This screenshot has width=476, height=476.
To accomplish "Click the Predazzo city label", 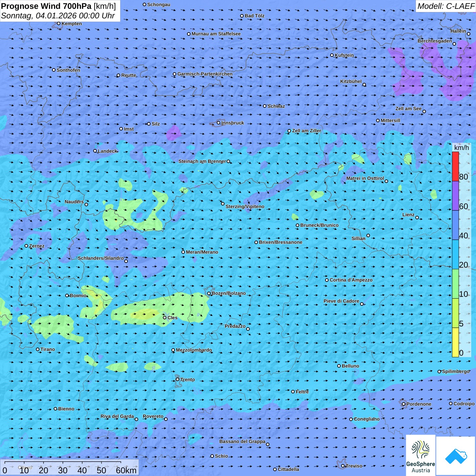I will (x=235, y=326).
